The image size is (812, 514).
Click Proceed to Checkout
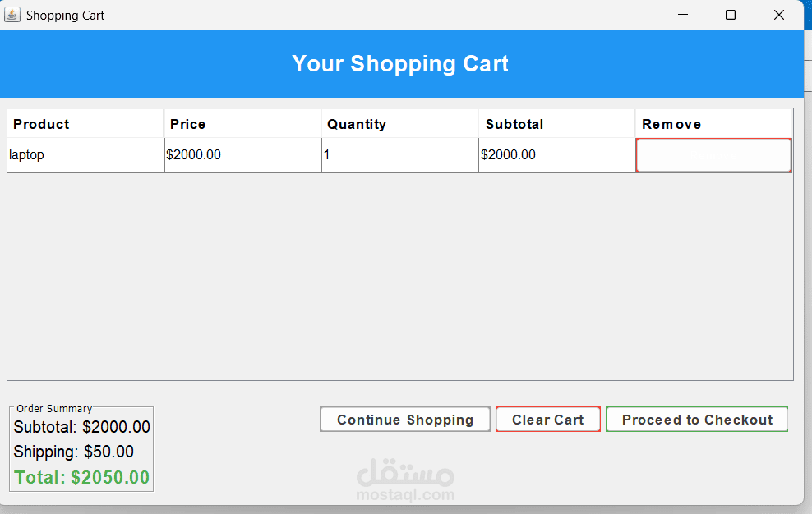(x=697, y=420)
